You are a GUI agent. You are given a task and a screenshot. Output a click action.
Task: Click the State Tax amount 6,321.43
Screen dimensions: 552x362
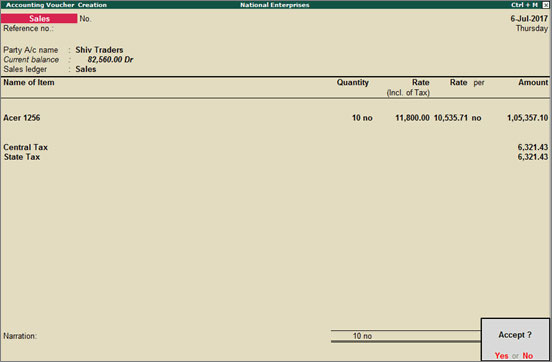(533, 157)
